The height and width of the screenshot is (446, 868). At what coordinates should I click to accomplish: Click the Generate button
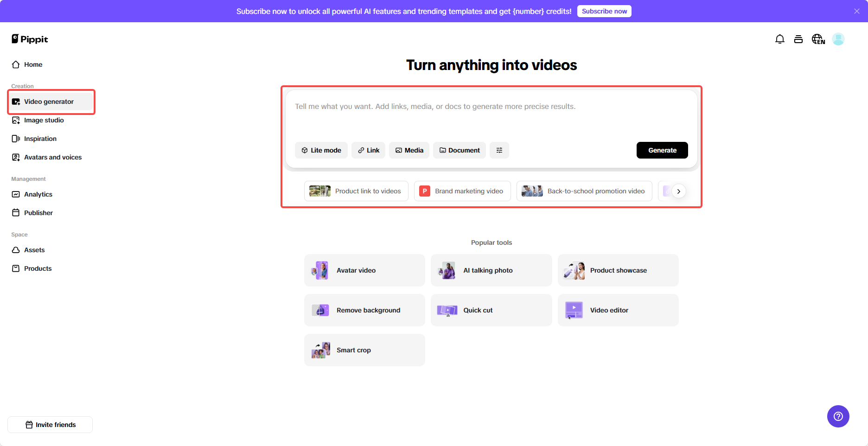(662, 150)
